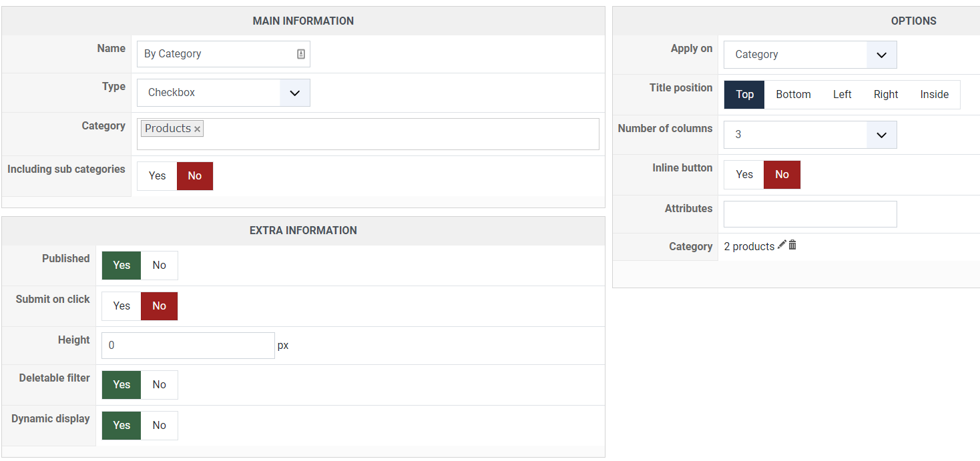The width and height of the screenshot is (980, 461).
Task: Set Deletable filter to No
Action: 159,385
